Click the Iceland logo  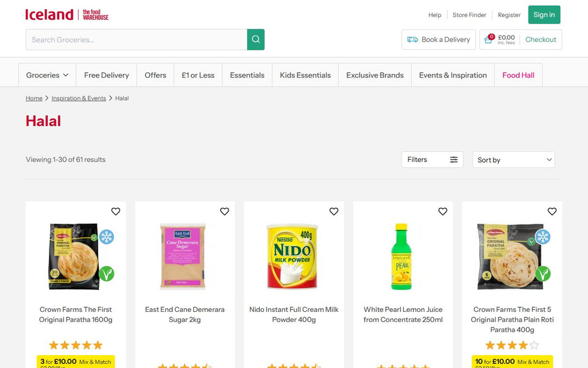click(49, 14)
